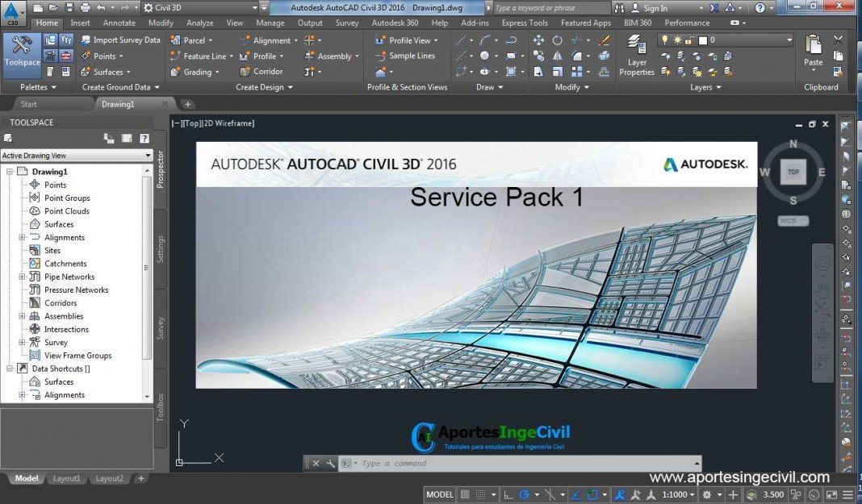Click the Print icon in quick access toolbar
862x504 pixels.
click(86, 8)
